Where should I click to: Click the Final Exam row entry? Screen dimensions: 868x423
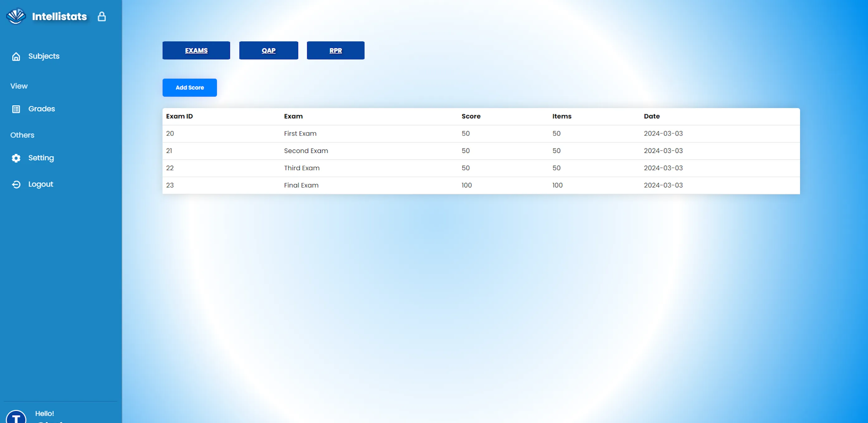click(x=301, y=185)
